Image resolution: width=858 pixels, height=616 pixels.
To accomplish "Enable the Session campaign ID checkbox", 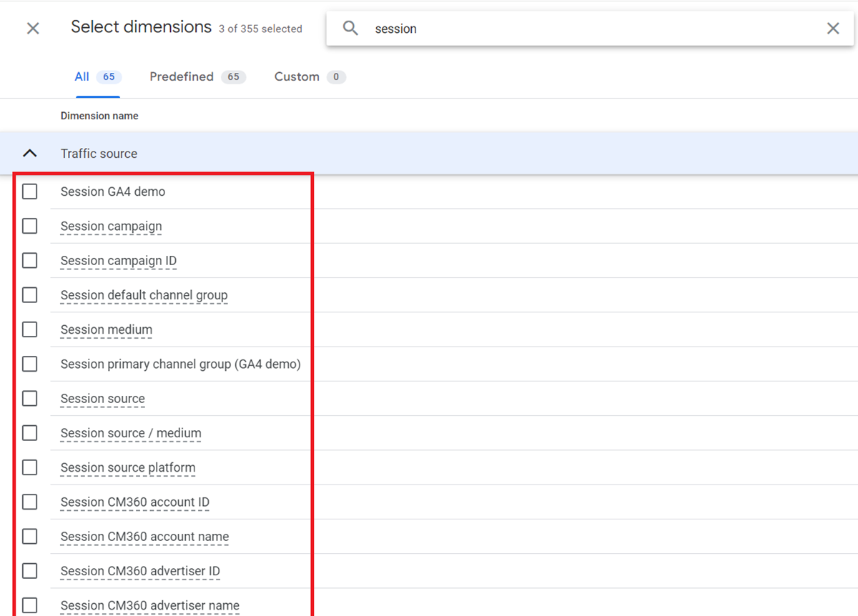I will [x=29, y=261].
